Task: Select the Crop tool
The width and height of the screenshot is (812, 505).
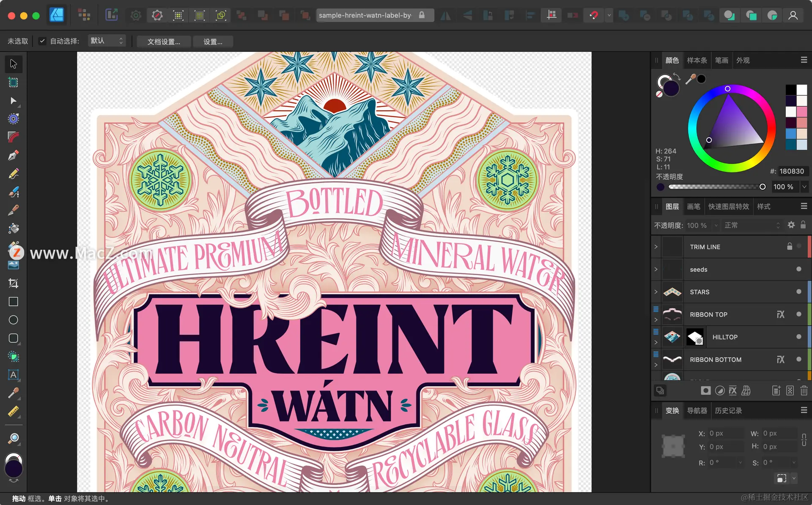Action: pyautogui.click(x=13, y=283)
